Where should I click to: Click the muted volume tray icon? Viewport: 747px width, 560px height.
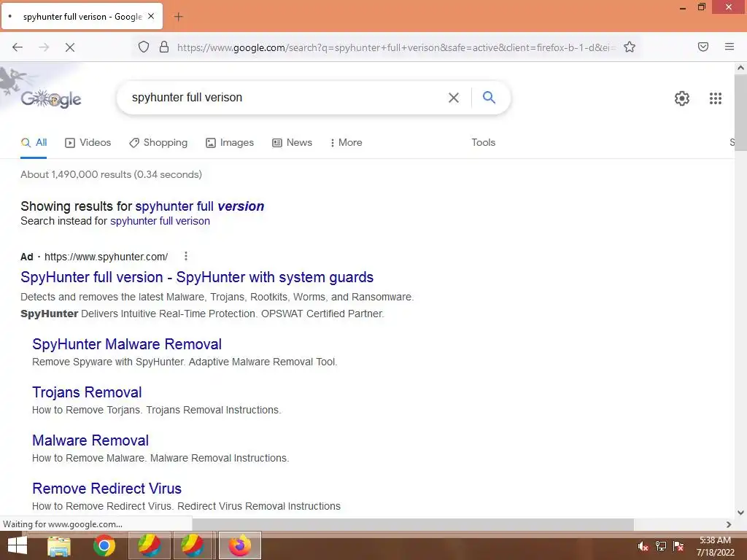tap(643, 546)
